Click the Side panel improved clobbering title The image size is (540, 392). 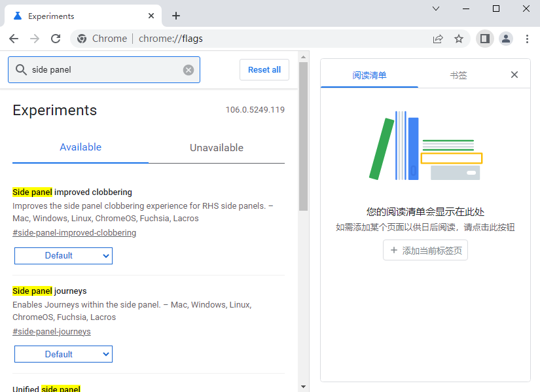point(72,192)
